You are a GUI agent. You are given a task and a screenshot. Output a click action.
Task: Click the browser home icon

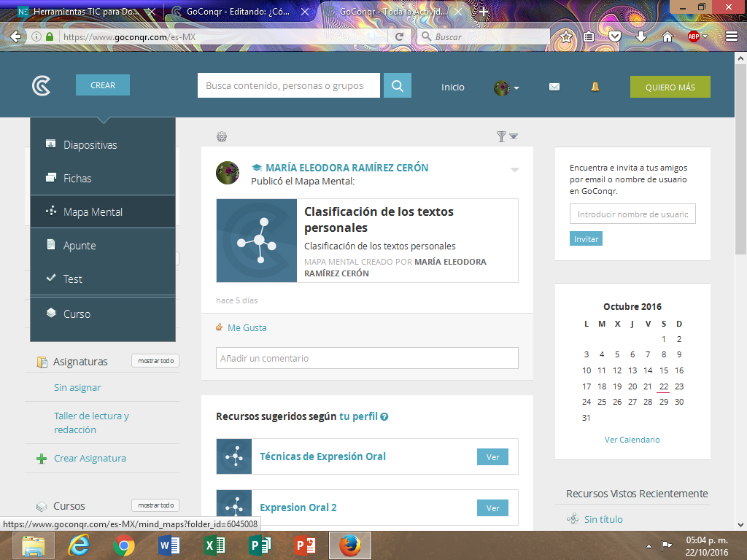tap(667, 36)
